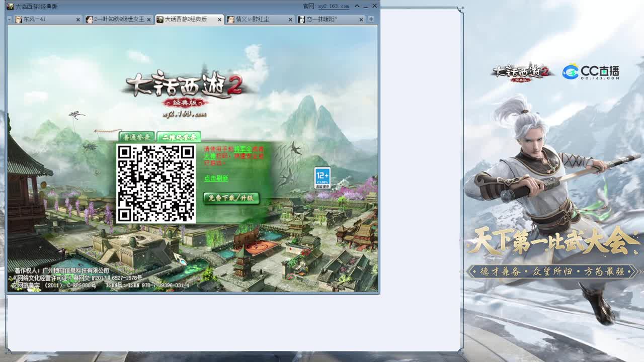Close the 东风一41 tab
This screenshot has height=362, width=644.
pos(78,20)
